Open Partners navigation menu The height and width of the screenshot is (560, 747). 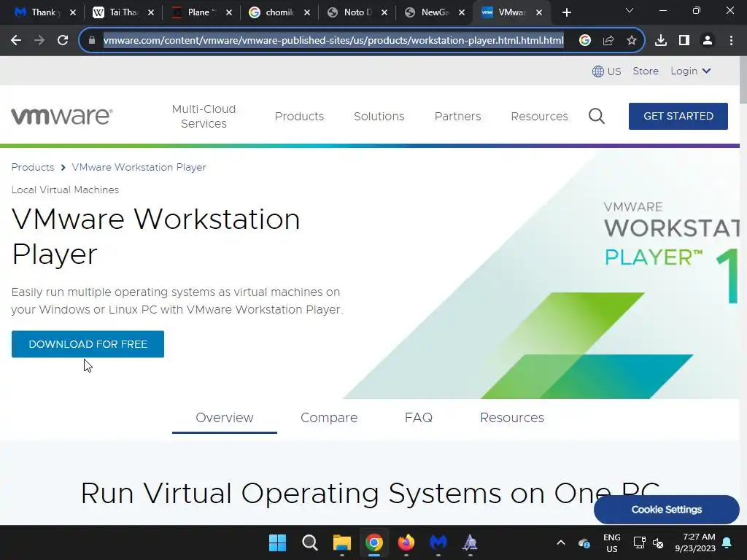(x=458, y=116)
